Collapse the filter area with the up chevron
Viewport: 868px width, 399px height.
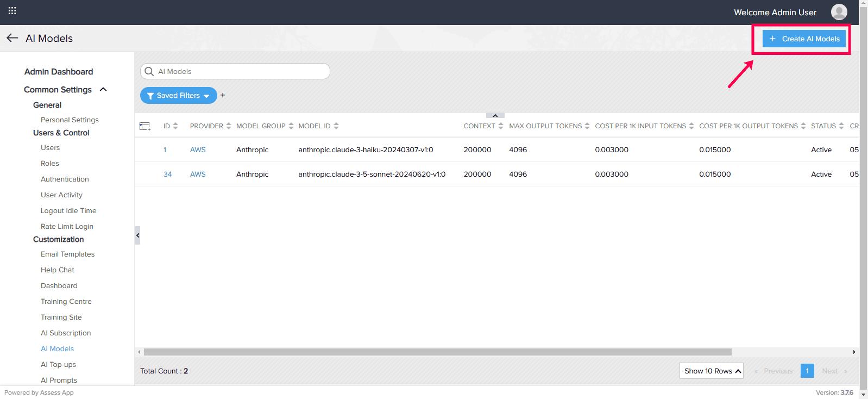pos(495,115)
